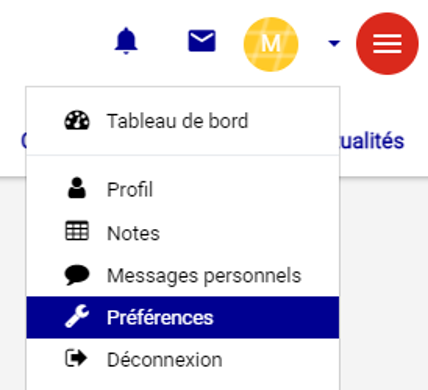Go to Tableau de bord
Viewport: 428px width, 390px height.
click(178, 121)
